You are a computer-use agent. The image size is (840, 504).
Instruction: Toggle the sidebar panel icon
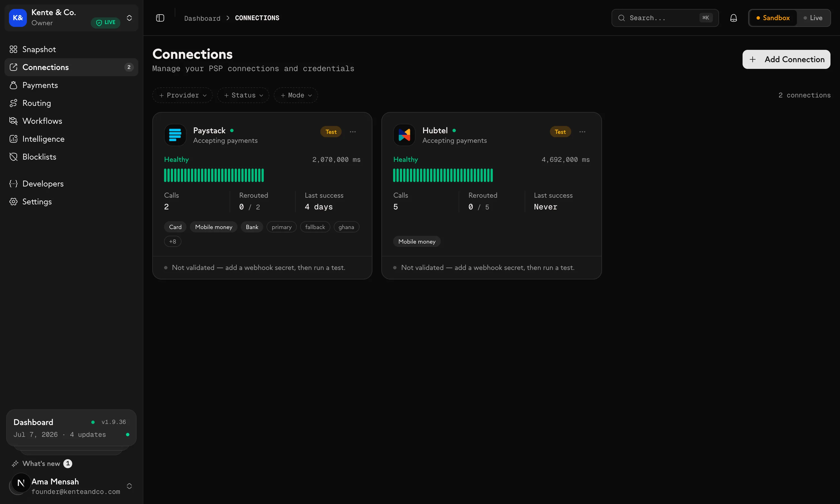[x=160, y=18]
